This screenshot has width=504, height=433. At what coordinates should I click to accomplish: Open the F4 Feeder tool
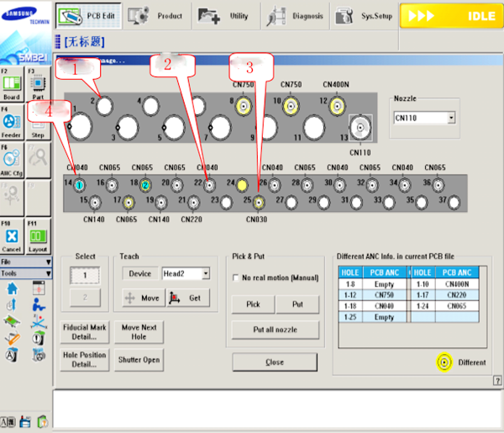12,122
